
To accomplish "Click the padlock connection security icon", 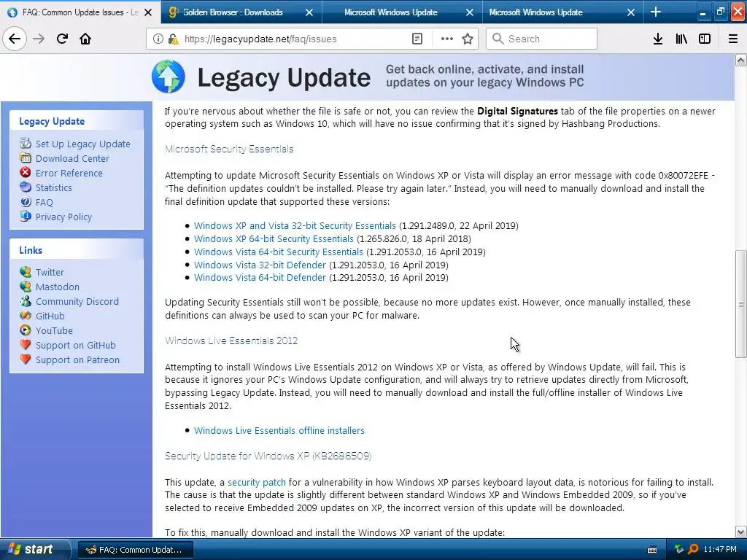I will pyautogui.click(x=173, y=39).
